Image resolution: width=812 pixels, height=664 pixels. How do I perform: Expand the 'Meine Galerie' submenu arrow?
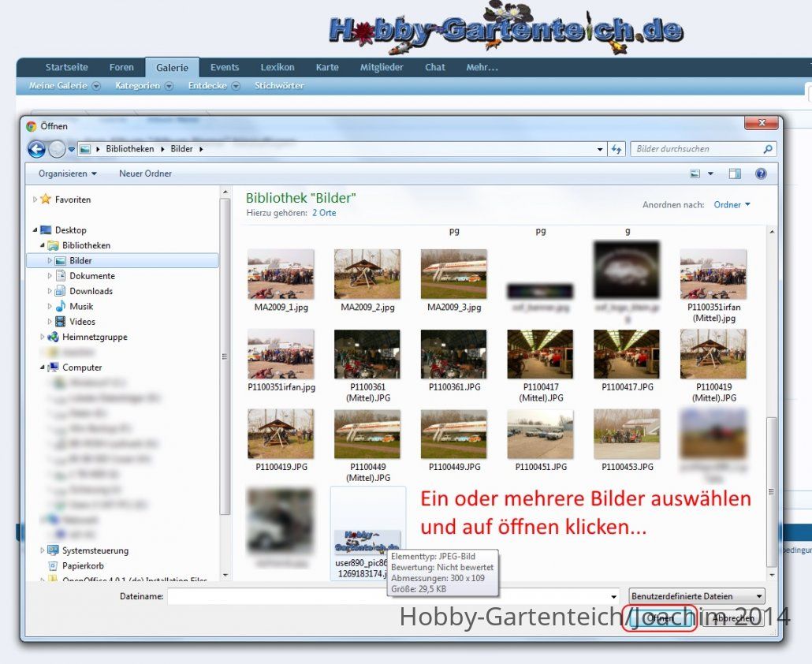click(96, 86)
